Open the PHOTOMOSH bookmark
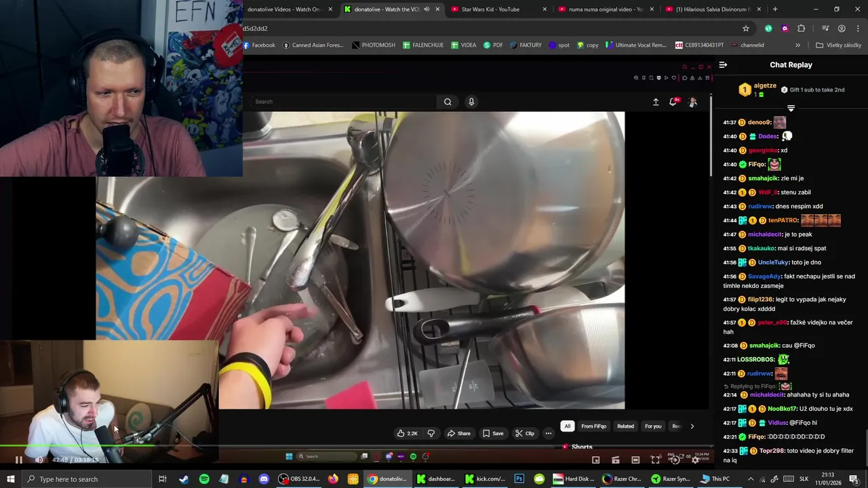This screenshot has width=868, height=488. click(374, 45)
